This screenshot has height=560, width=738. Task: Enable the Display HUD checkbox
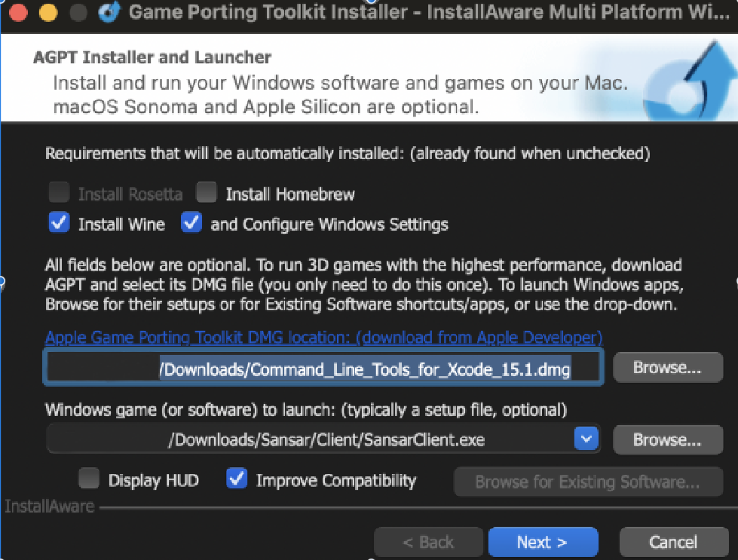89,479
